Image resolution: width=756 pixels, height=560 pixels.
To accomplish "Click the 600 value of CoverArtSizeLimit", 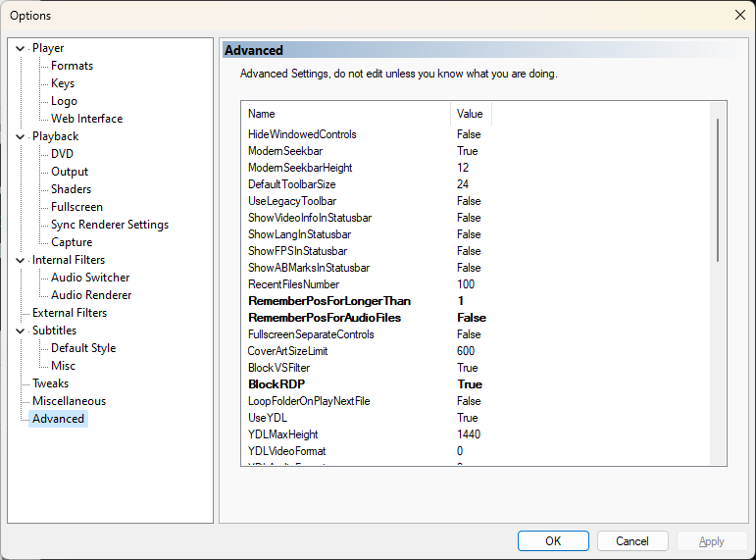I will (x=466, y=351).
